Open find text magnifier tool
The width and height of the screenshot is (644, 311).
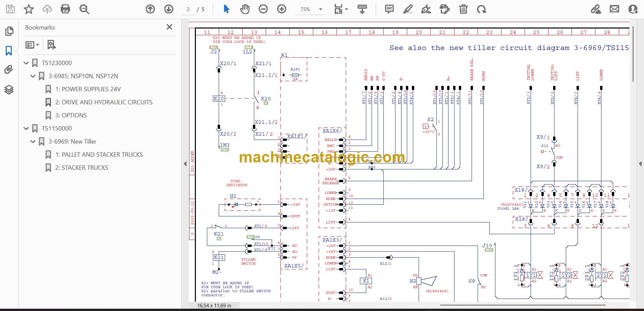click(84, 9)
